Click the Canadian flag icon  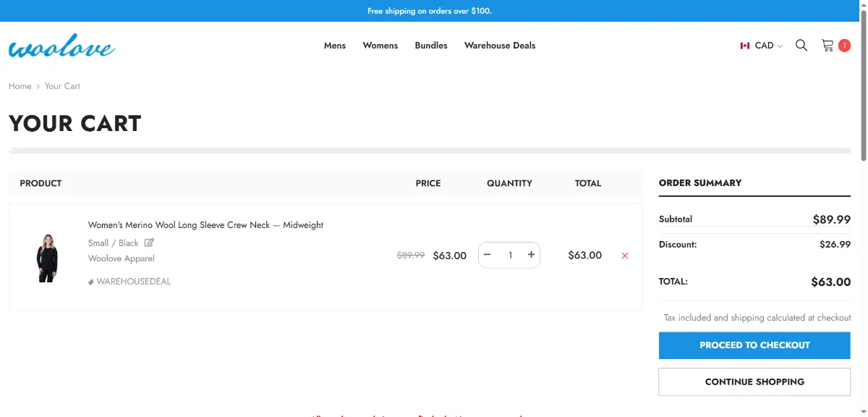pyautogui.click(x=744, y=46)
